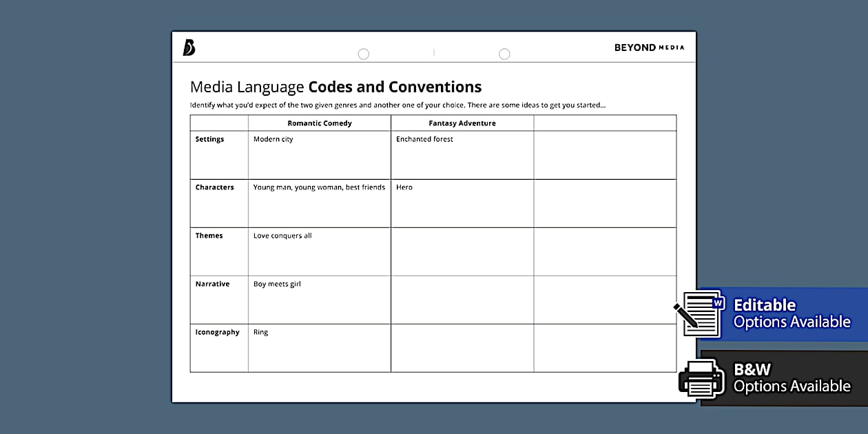Select the Characters row label

pyautogui.click(x=214, y=187)
